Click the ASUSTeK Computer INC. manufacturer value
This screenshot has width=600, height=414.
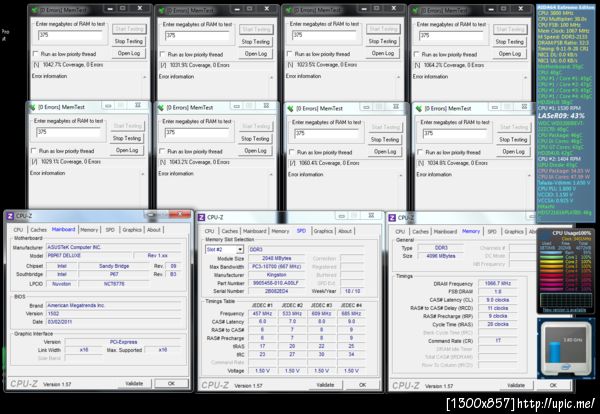click(x=114, y=247)
